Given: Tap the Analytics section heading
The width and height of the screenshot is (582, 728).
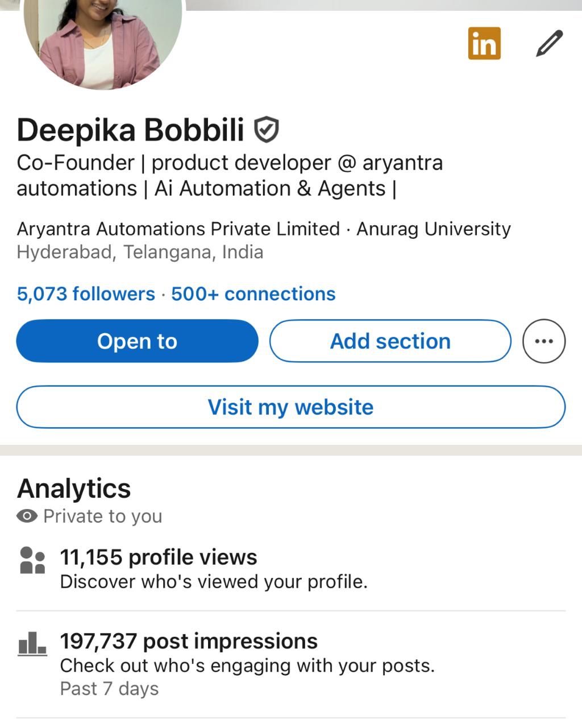Looking at the screenshot, I should tap(74, 489).
